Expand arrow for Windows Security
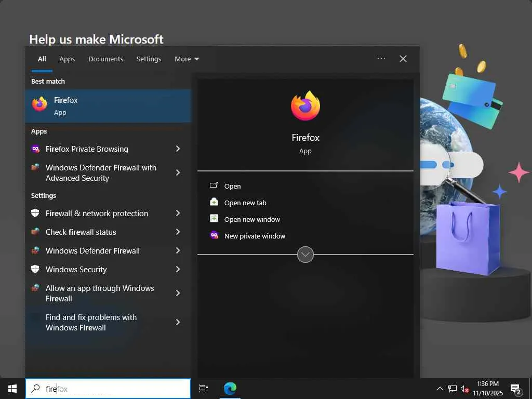This screenshot has height=399, width=532. [178, 269]
